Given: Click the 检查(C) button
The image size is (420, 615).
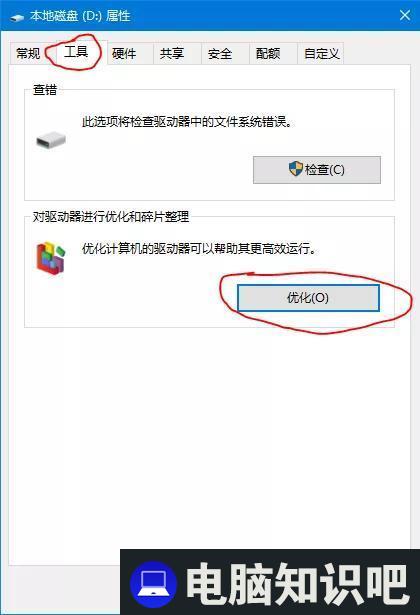Looking at the screenshot, I should (x=317, y=170).
